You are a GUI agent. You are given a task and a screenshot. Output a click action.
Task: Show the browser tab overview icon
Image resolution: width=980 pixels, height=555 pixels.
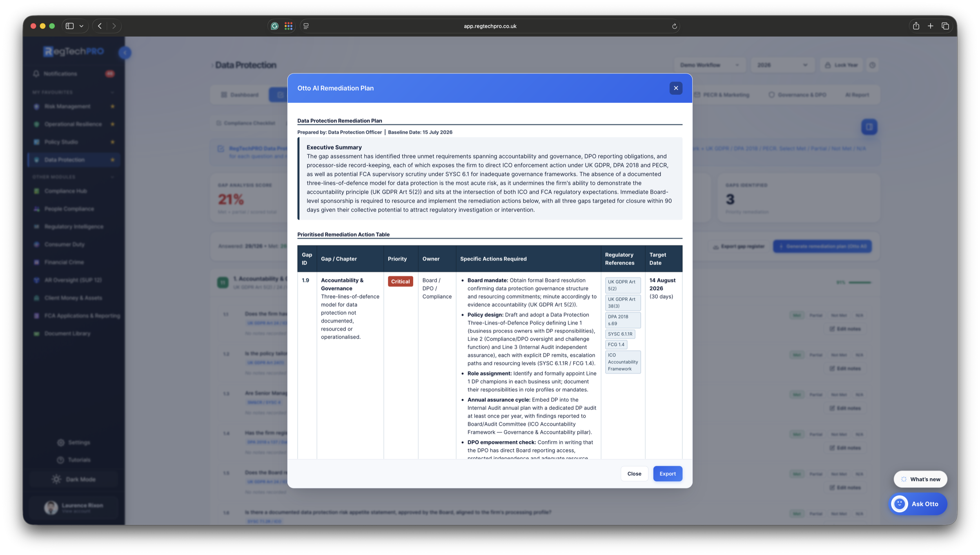point(945,26)
